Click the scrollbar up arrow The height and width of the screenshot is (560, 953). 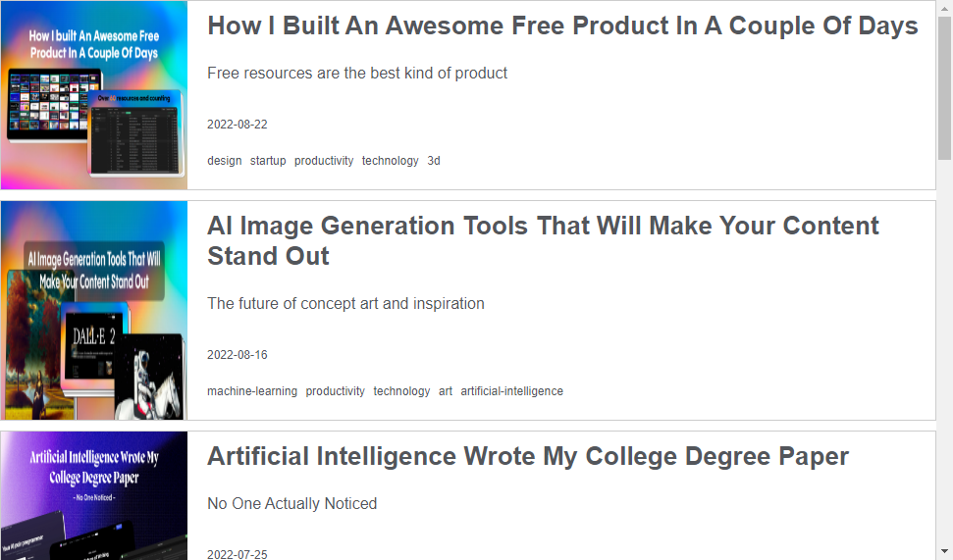944,8
